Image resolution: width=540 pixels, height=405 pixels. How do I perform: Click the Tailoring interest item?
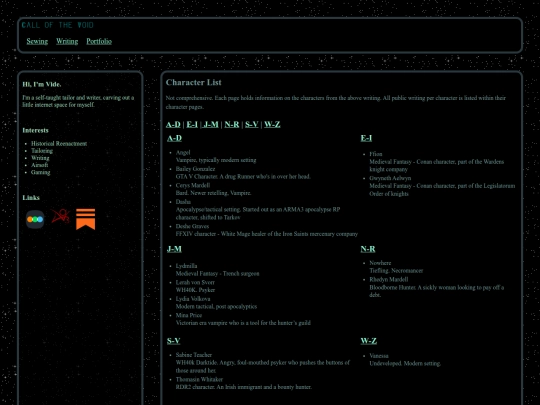click(x=42, y=151)
